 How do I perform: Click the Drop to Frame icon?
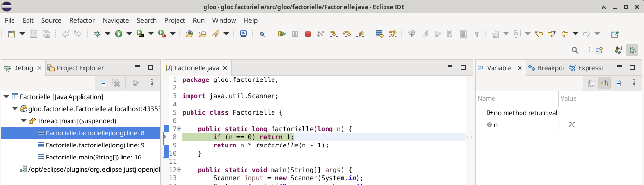coord(379,34)
